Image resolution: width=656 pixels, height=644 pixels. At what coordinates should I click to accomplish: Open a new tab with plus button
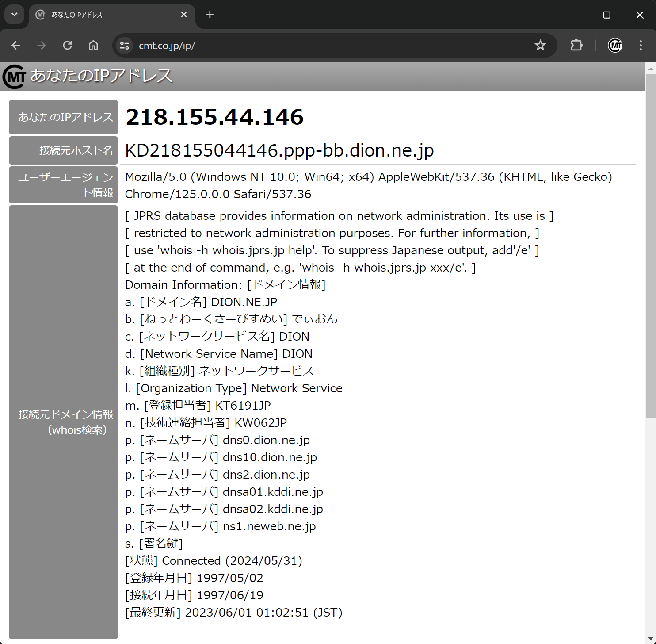(210, 15)
